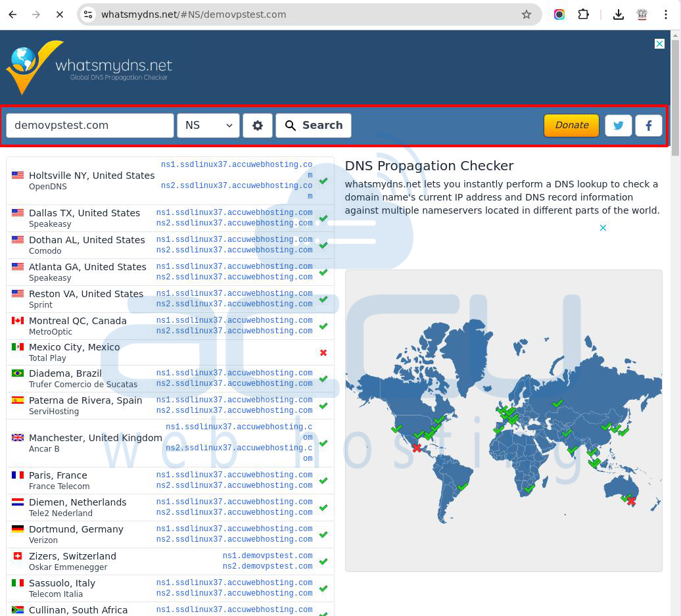The image size is (681, 616).
Task: Open ns1 nameserver link in Diadema, Brazil row
Action: (x=234, y=373)
